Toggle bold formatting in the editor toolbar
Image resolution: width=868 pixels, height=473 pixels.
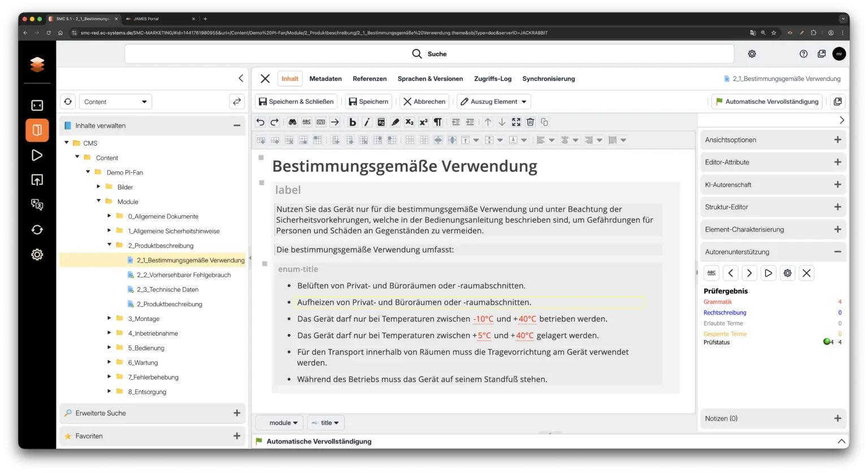click(351, 121)
